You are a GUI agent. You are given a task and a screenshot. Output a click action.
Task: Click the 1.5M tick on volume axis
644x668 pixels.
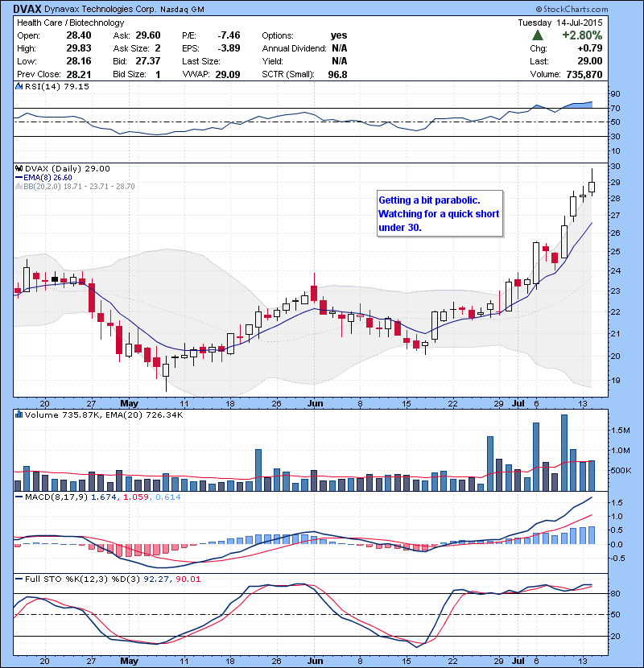click(x=621, y=431)
